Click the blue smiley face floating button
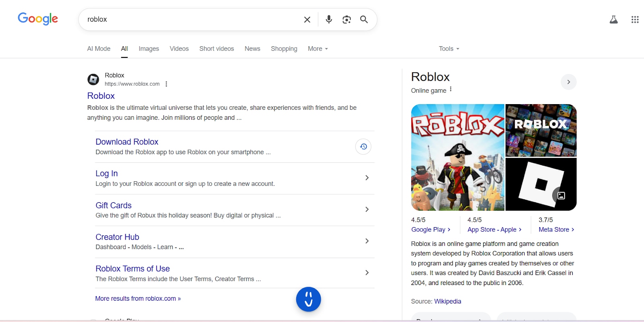Image resolution: width=644 pixels, height=322 pixels. point(308,299)
